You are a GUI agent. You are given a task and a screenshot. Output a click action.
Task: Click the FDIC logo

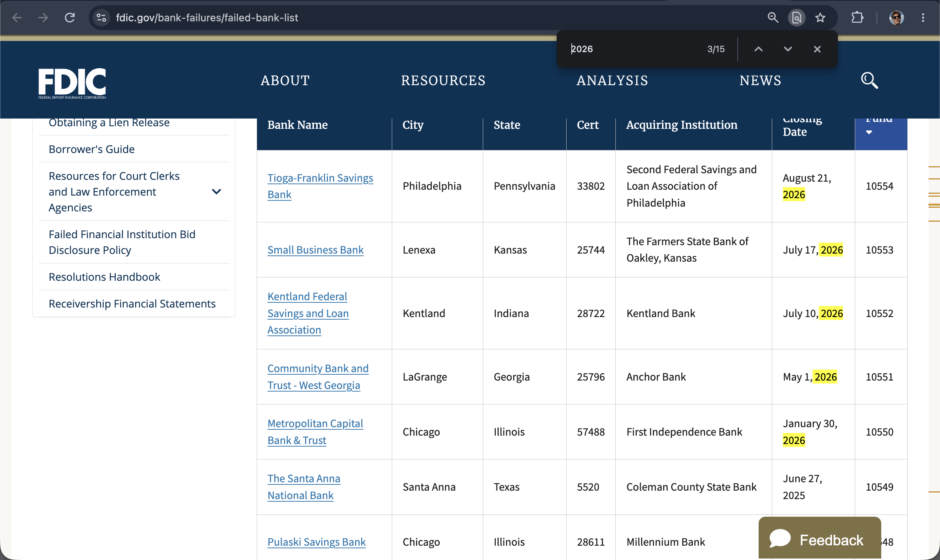point(72,83)
